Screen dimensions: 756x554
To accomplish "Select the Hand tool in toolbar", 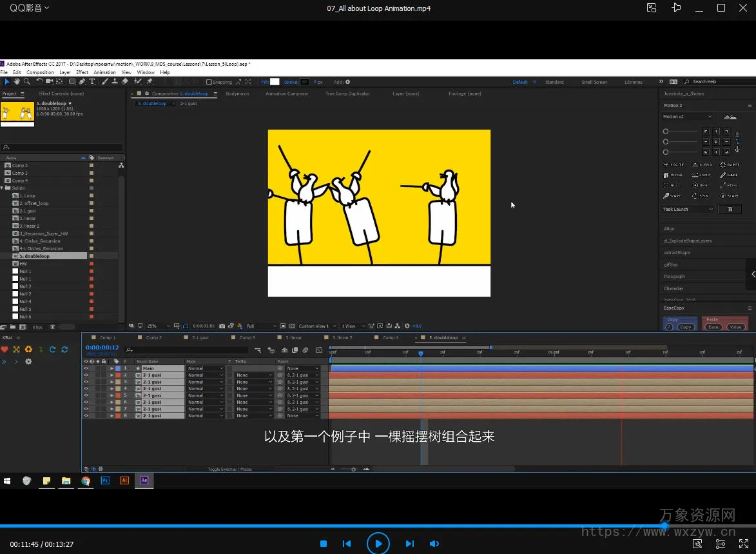I will [17, 82].
